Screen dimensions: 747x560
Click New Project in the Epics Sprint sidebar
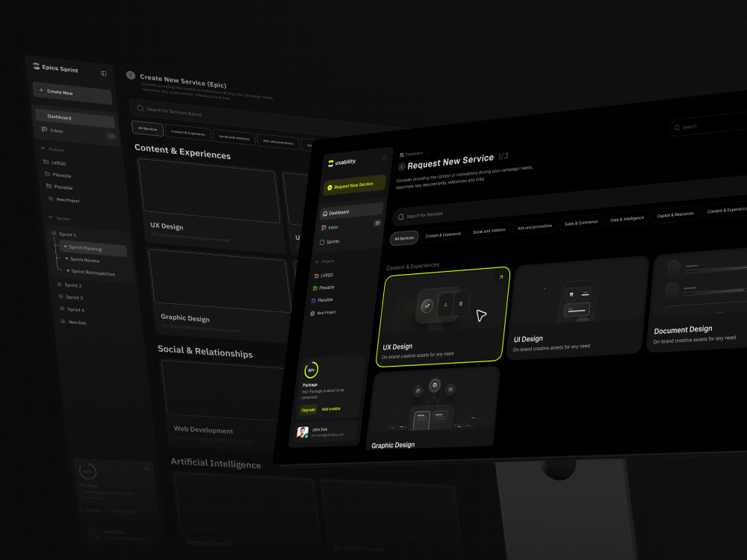click(x=63, y=199)
